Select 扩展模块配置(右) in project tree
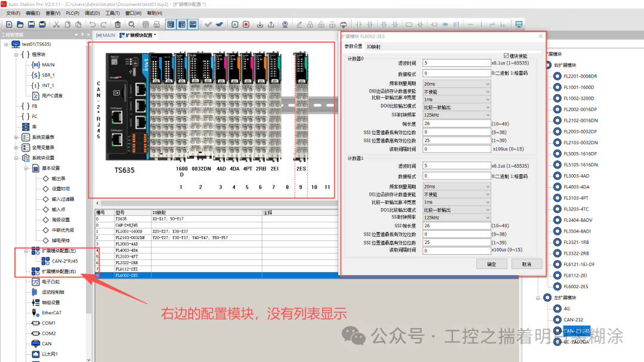The width and height of the screenshot is (644, 362). click(58, 271)
